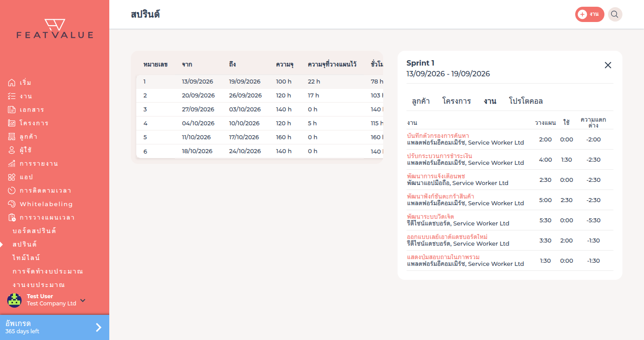This screenshot has height=340, width=644.
Task: Select sprint row starting 04/10/2026
Action: [x=259, y=124]
